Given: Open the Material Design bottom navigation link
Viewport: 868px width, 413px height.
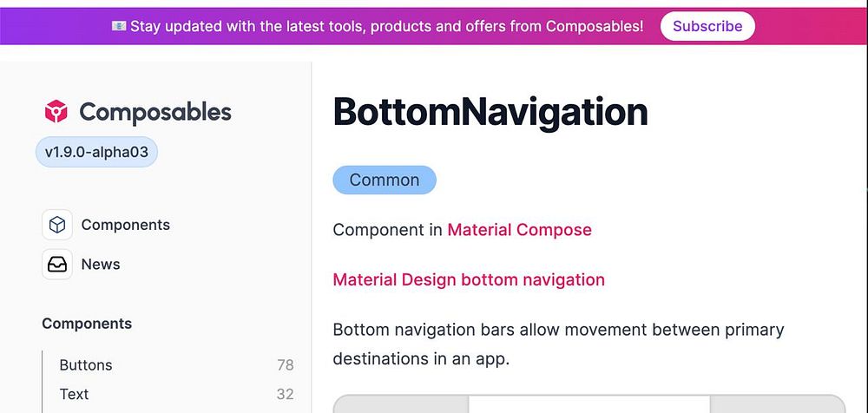Looking at the screenshot, I should tap(469, 279).
